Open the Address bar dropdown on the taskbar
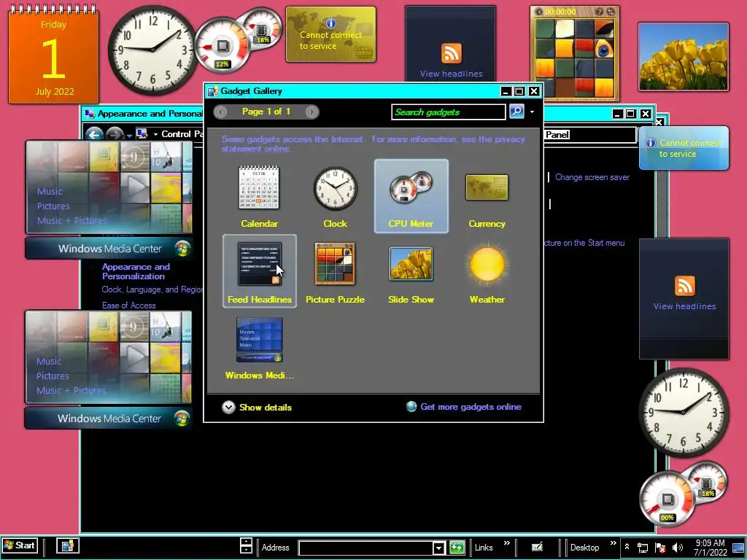 (x=439, y=548)
